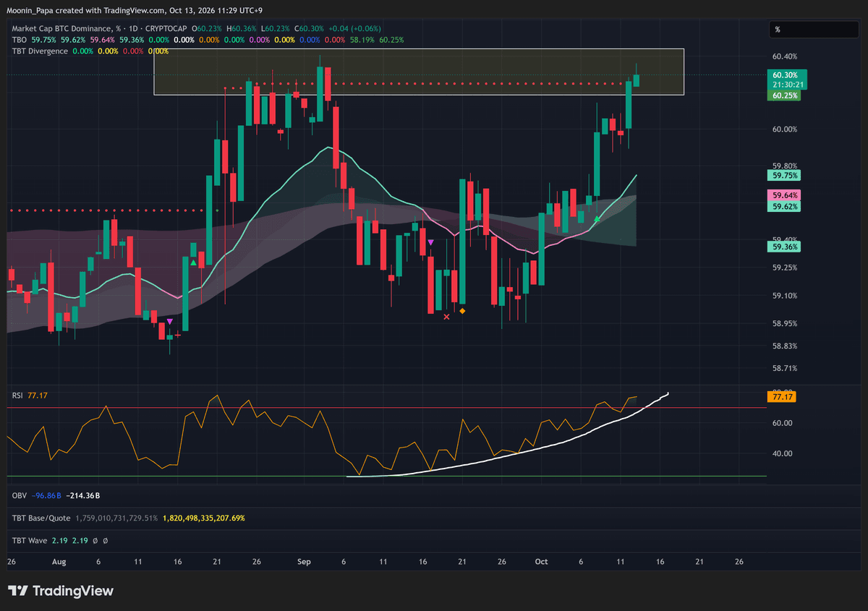Select the TBT Base/Quote indicator legend

41,518
